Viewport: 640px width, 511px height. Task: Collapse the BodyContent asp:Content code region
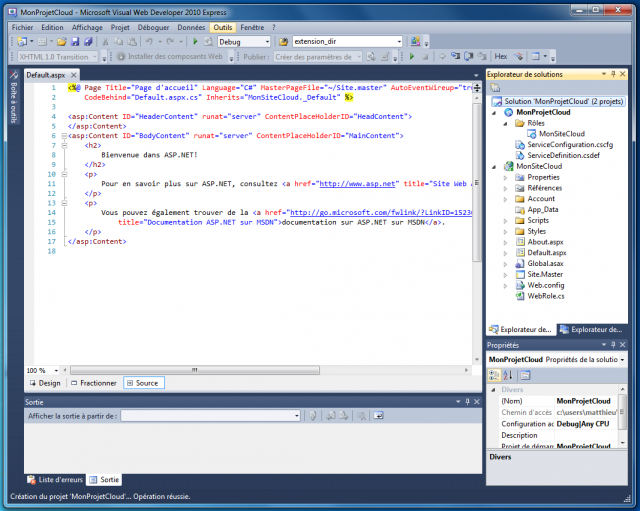[x=64, y=136]
